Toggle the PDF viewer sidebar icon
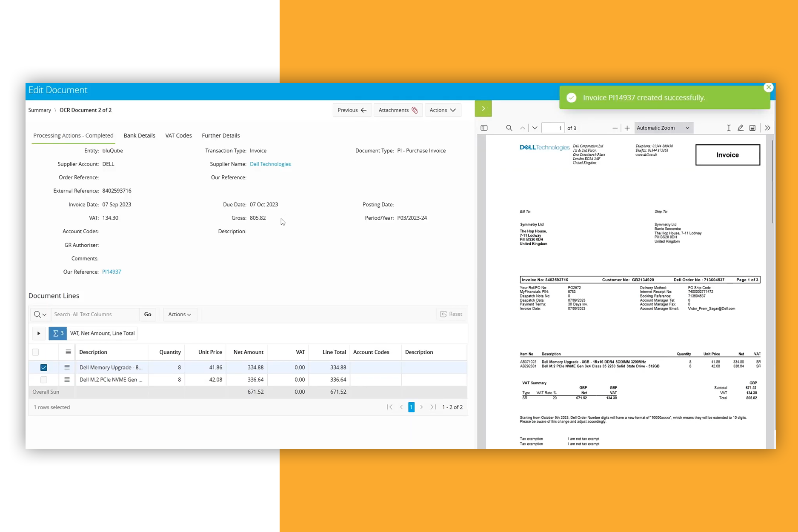Viewport: 798px width, 532px height. (484, 128)
